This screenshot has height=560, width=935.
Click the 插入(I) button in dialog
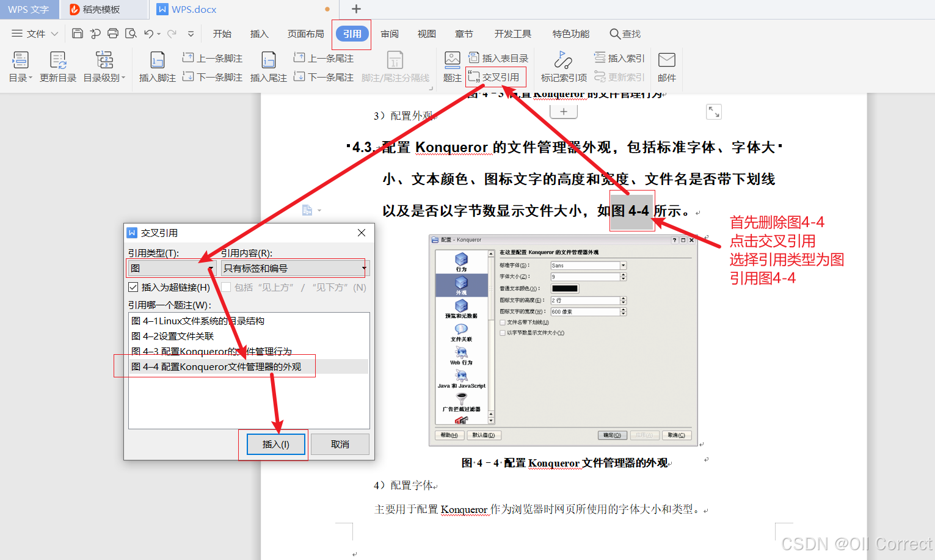[276, 444]
